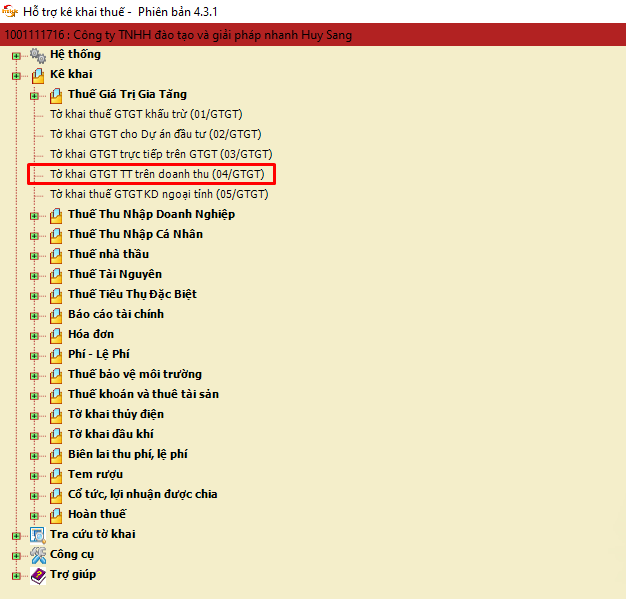Click the folder icon of Hóa đơn
Image resolution: width=626 pixels, height=599 pixels.
pyautogui.click(x=56, y=335)
